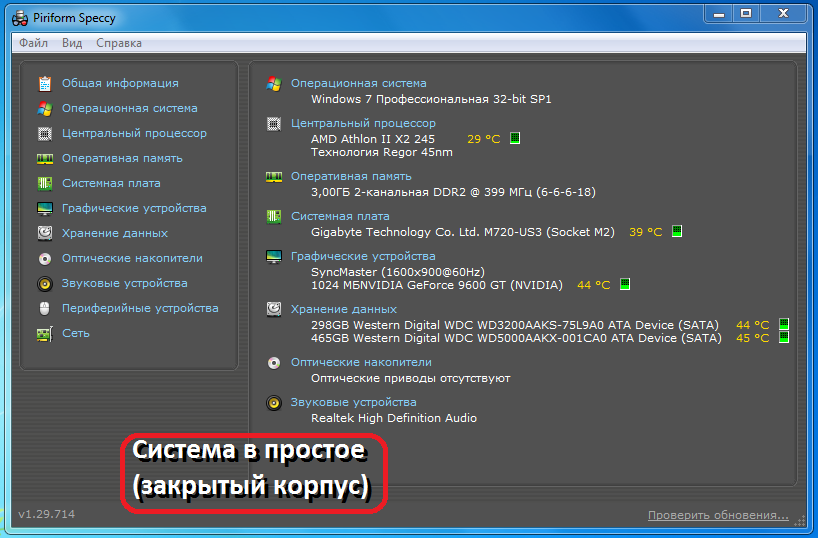Select Периферийные устройства in the sidebar

pos(140,308)
